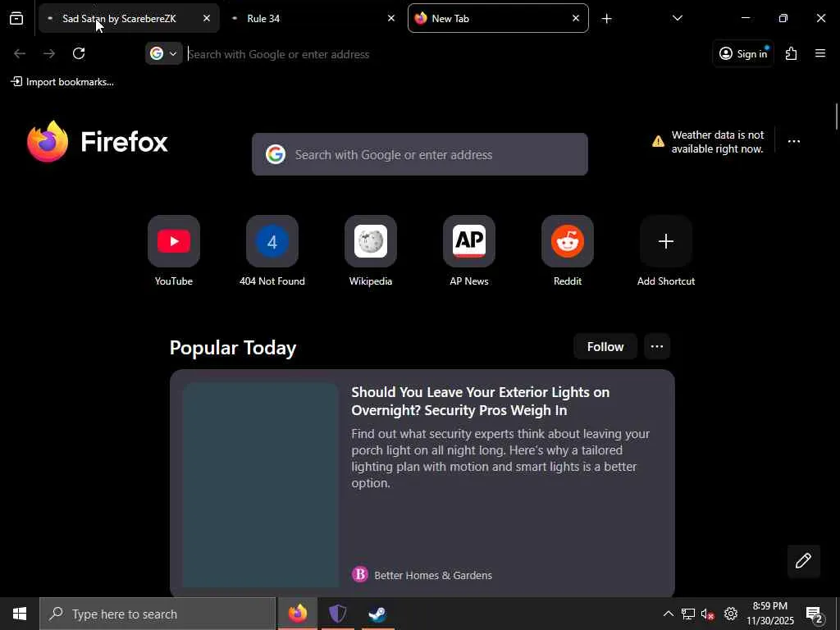Open the weather widget three-dot menu

click(794, 141)
